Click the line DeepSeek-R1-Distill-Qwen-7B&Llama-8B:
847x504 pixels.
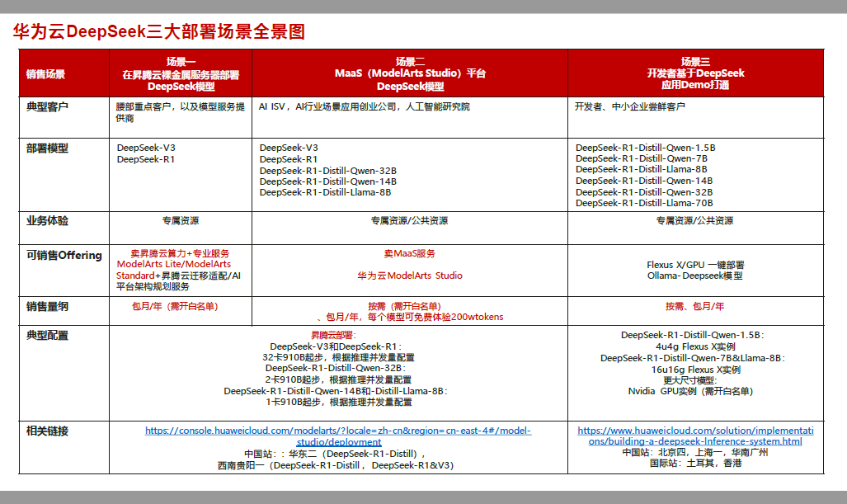click(693, 358)
